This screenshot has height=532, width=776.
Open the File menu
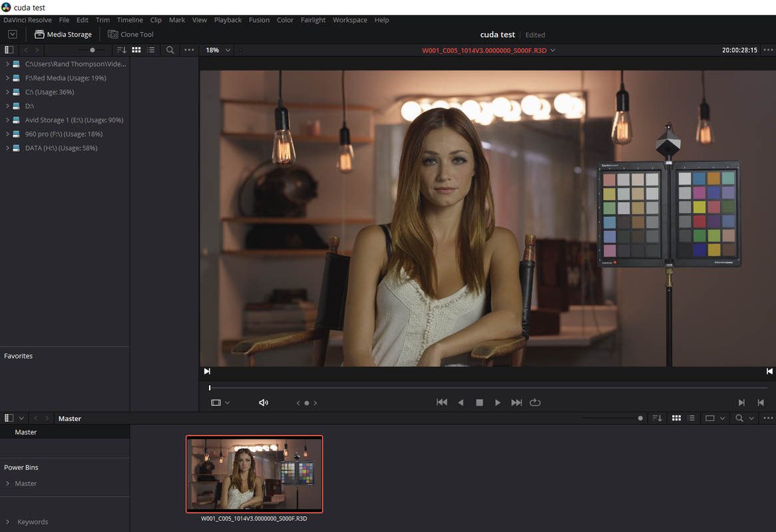point(64,20)
